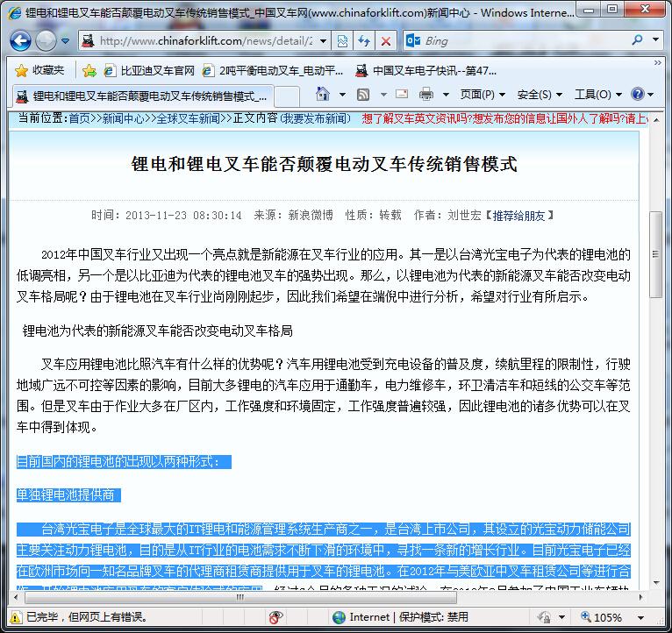Click the status bar security shield icon

(x=544, y=617)
